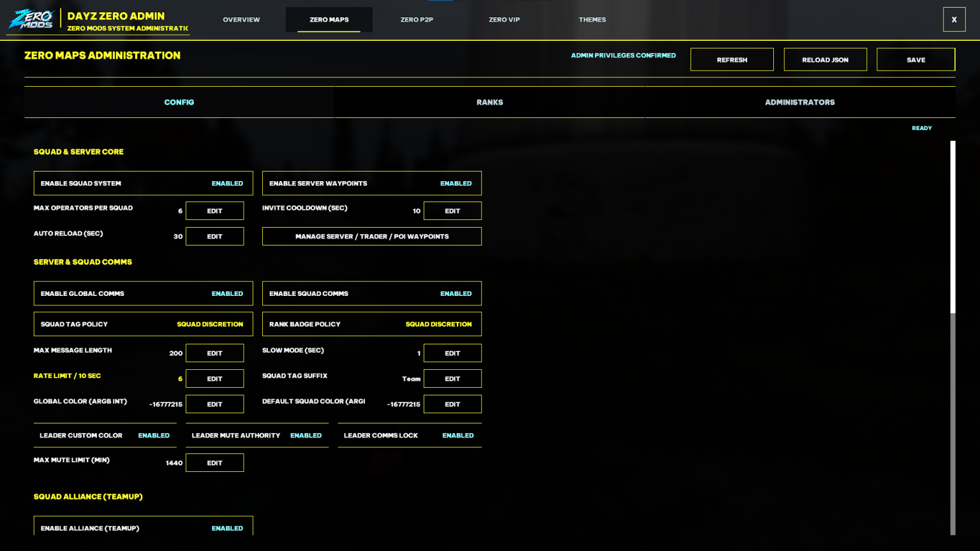Edit the Auto Reload seconds

[x=214, y=236]
